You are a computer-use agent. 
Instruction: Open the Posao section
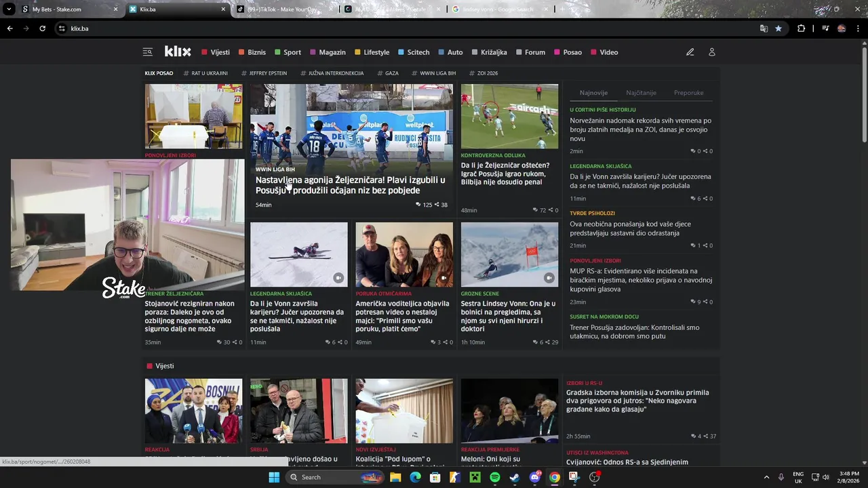point(568,52)
